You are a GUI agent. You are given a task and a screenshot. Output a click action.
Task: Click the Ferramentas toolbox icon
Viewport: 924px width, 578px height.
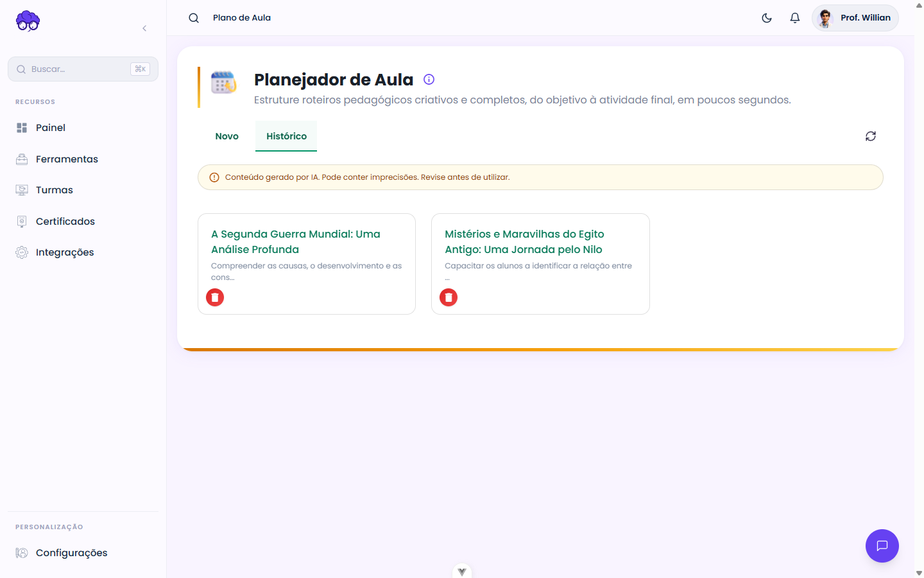pyautogui.click(x=22, y=159)
